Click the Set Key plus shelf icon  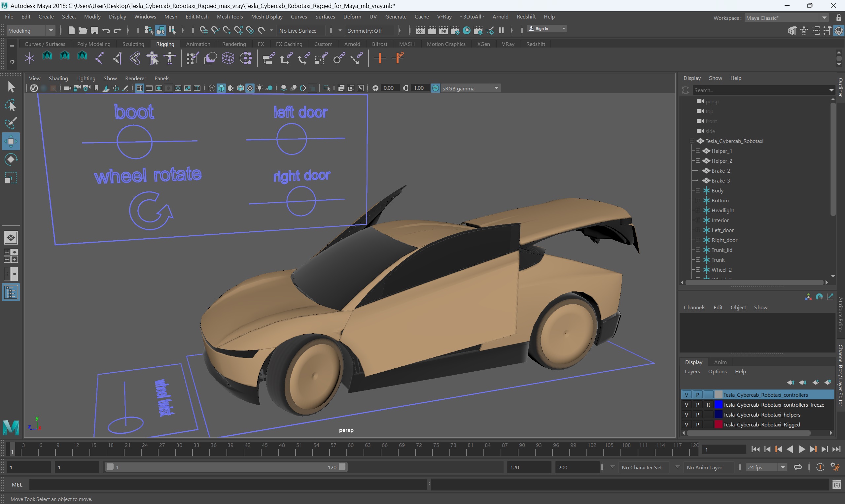pos(379,58)
